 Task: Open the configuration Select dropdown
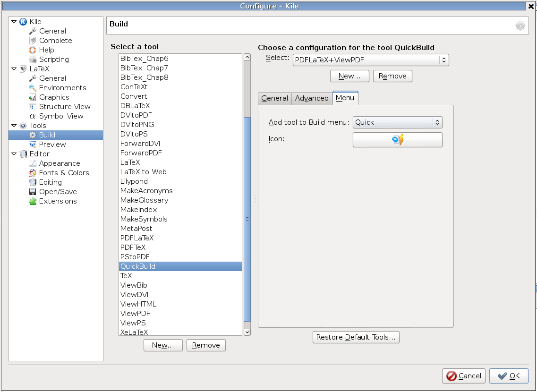tap(371, 60)
